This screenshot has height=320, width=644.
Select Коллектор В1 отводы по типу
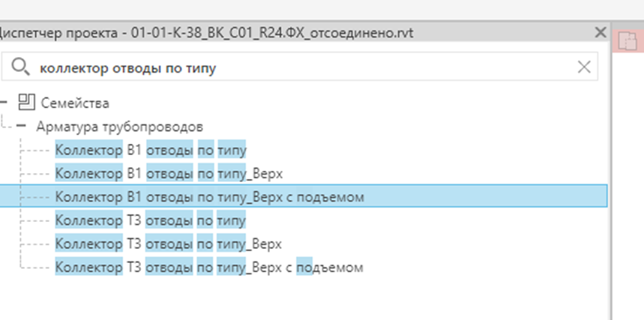click(151, 151)
